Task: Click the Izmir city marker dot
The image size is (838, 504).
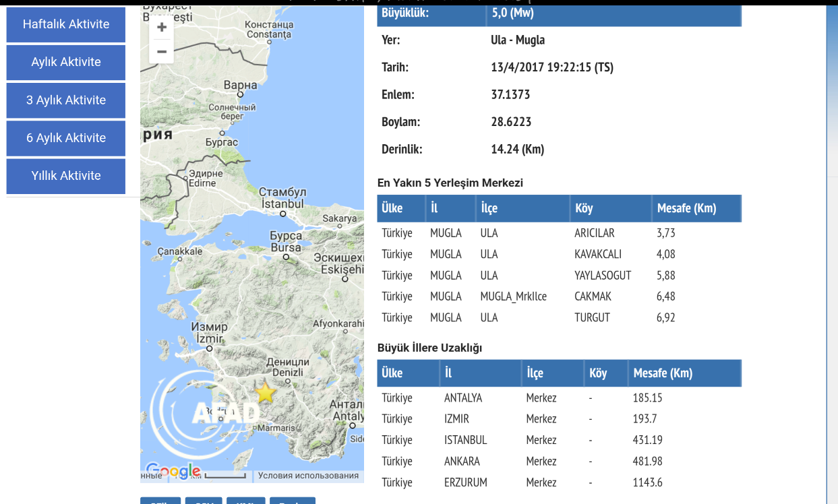Action: pyautogui.click(x=209, y=348)
